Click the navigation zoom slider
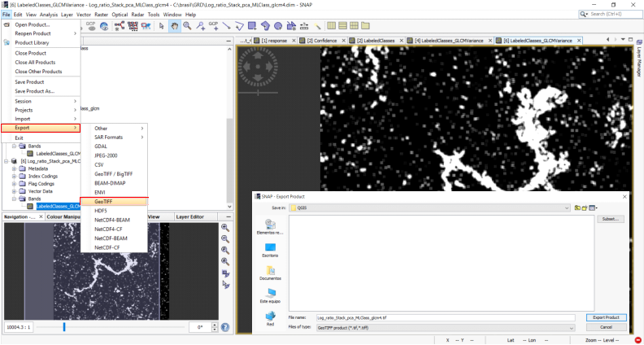The height and width of the screenshot is (345, 644). click(x=64, y=327)
